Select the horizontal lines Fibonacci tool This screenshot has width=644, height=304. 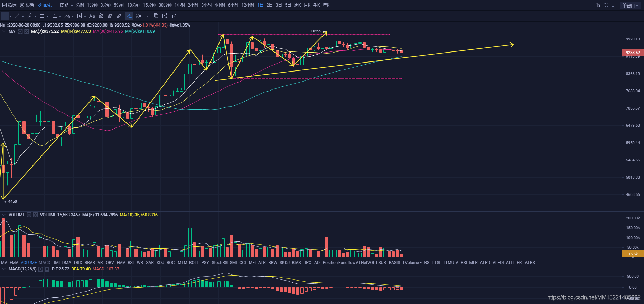click(55, 16)
